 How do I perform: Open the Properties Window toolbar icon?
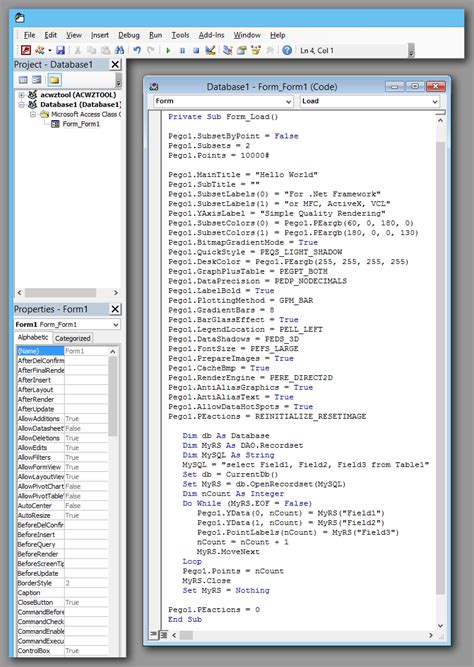point(242,50)
